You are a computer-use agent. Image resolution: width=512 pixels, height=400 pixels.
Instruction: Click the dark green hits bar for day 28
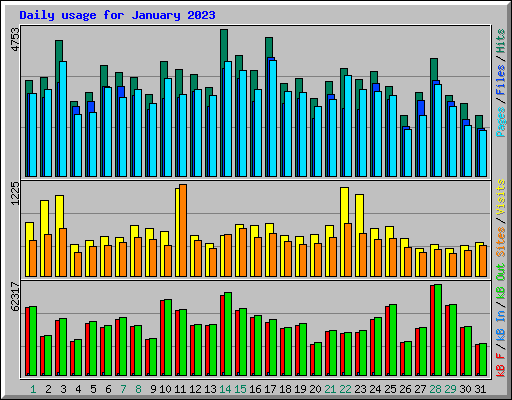coord(434,69)
